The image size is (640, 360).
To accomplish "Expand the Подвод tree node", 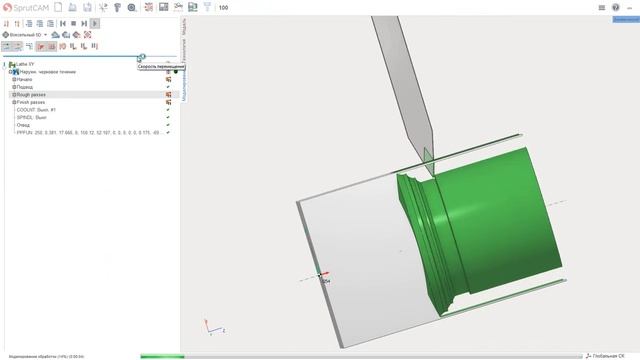I will point(14,87).
